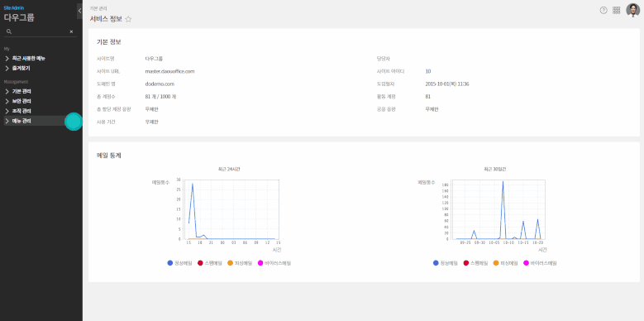Open the apps grid icon
This screenshot has width=644, height=321.
(616, 10)
